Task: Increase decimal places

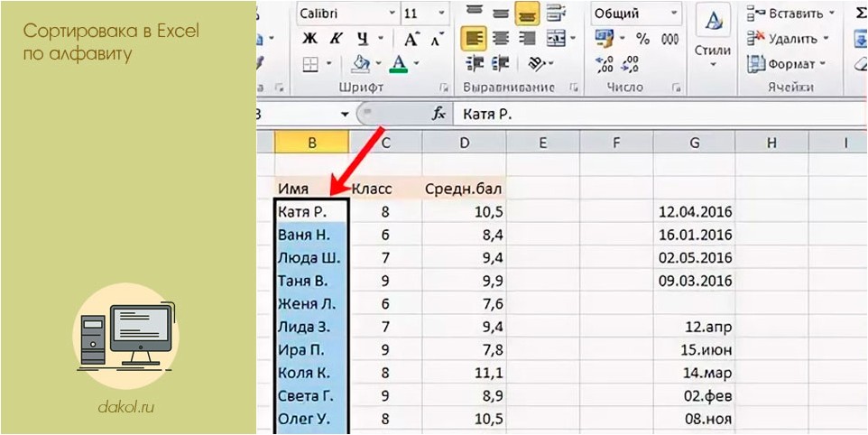Action: (x=605, y=64)
